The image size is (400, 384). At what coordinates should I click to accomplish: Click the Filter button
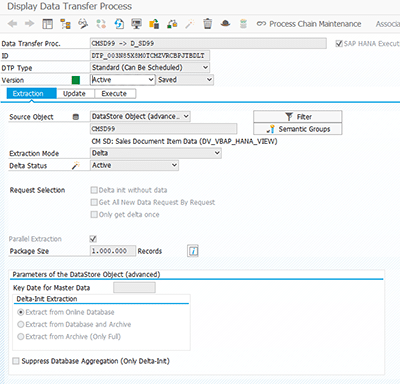point(298,117)
